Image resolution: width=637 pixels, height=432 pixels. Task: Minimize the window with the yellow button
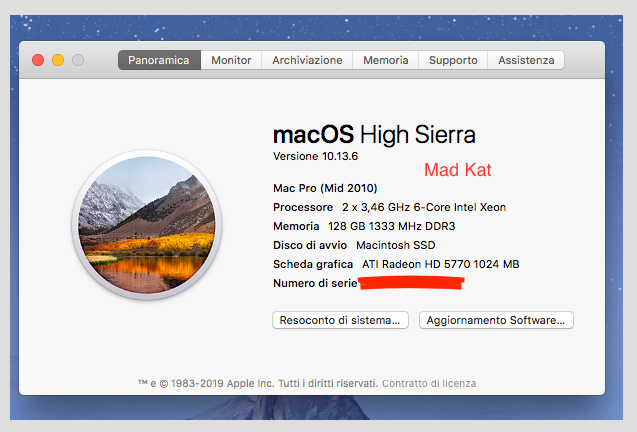point(58,60)
